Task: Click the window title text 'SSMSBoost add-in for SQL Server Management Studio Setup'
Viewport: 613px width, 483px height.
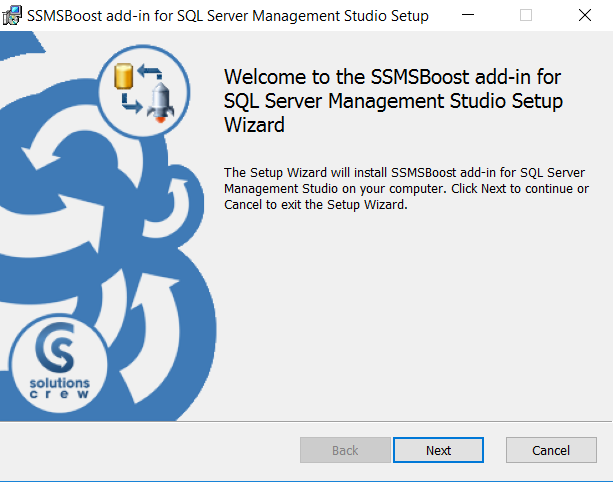Action: [x=228, y=16]
